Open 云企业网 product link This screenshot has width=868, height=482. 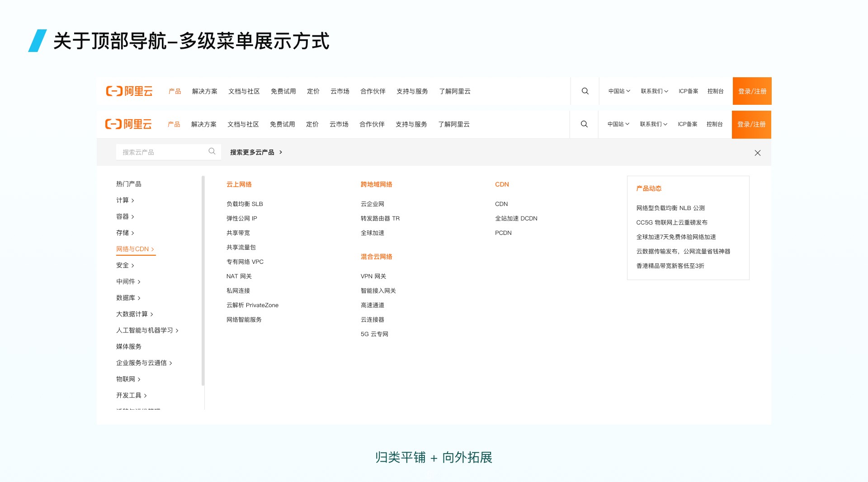[x=373, y=204]
